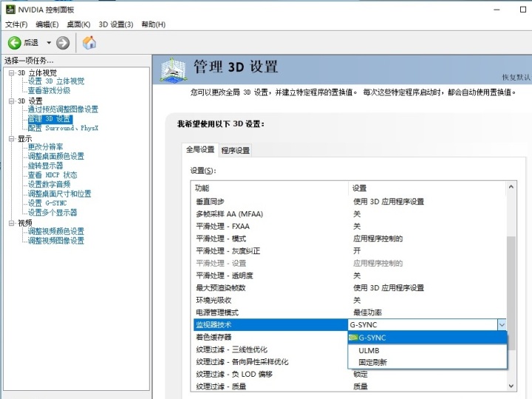The height and width of the screenshot is (399, 532).
Task: Click the 恢复默认 button
Action: (516, 78)
